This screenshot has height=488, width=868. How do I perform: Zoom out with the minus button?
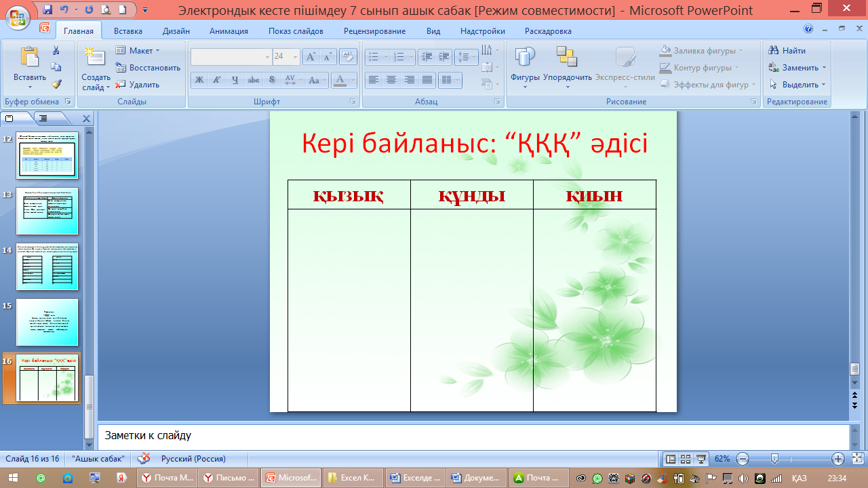[743, 459]
